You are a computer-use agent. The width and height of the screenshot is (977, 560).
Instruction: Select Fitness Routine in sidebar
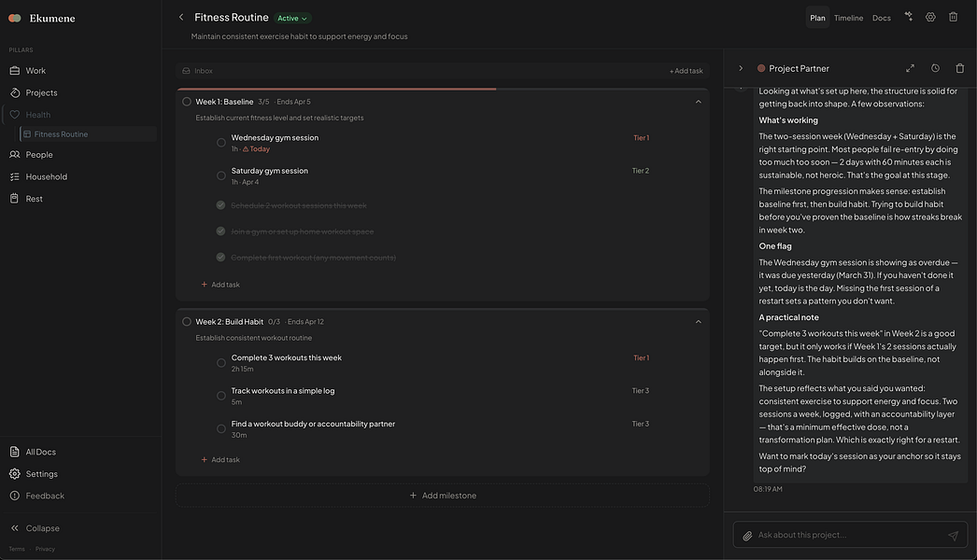88,133
